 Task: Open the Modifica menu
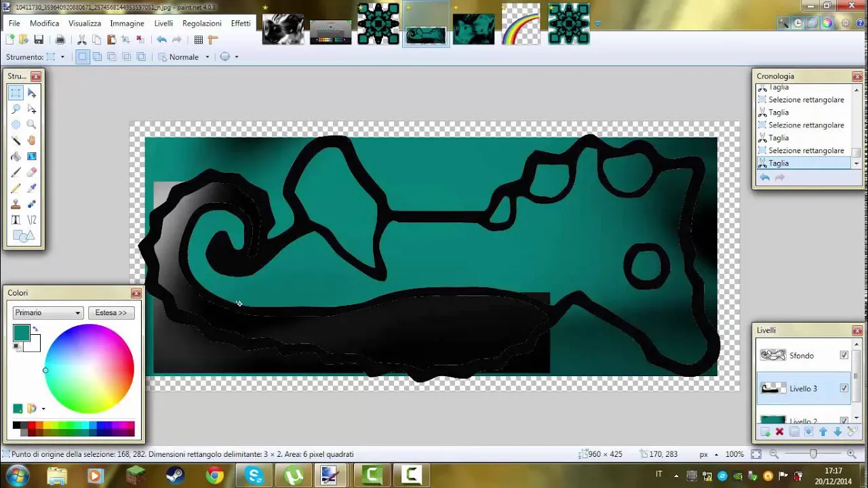[45, 23]
